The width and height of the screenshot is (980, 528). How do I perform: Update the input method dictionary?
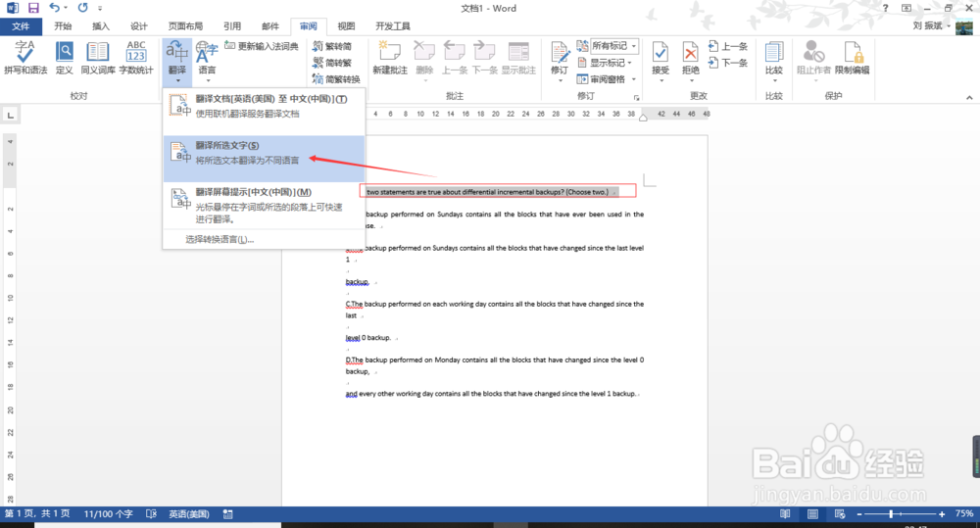tap(262, 46)
